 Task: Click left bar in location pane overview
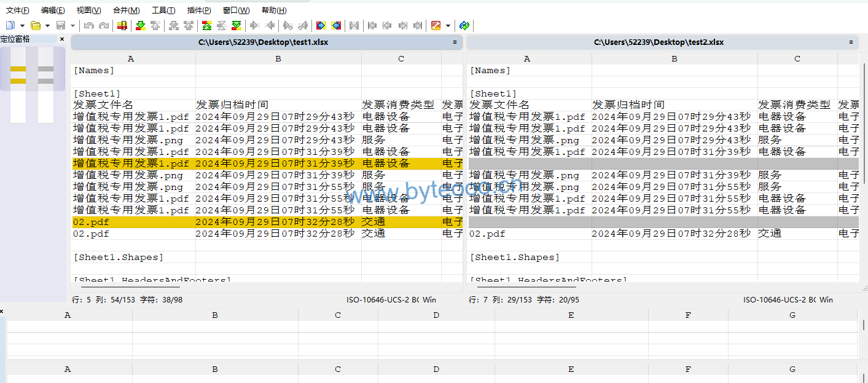point(18,85)
